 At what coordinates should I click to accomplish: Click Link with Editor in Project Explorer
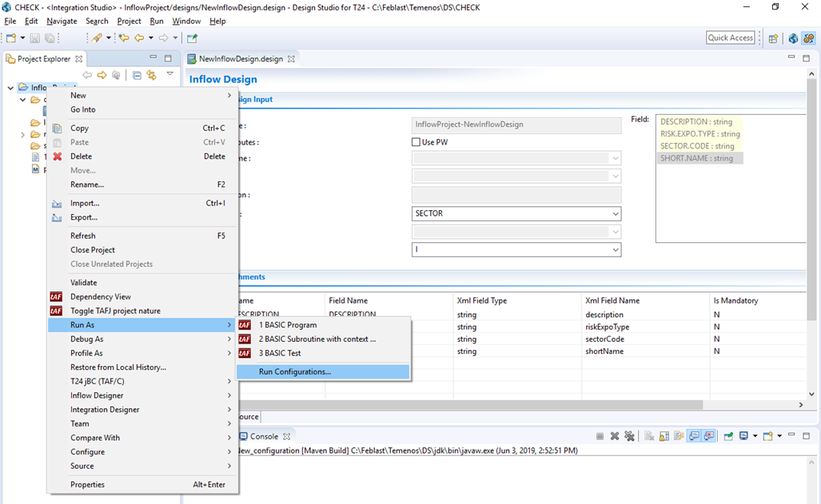pyautogui.click(x=151, y=75)
